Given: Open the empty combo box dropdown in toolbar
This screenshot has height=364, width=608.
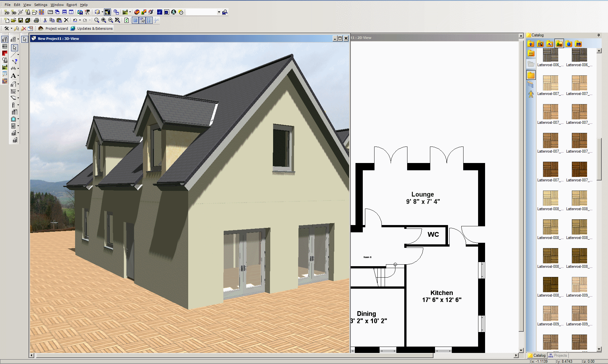Looking at the screenshot, I should (219, 12).
